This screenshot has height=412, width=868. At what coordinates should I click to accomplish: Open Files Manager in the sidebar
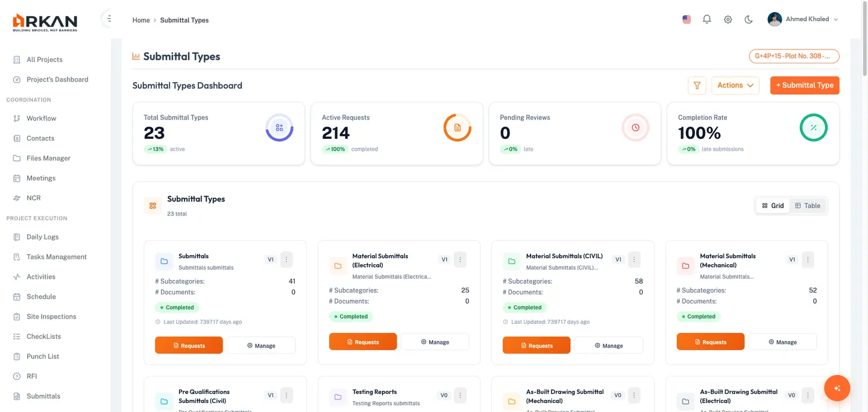[x=48, y=158]
